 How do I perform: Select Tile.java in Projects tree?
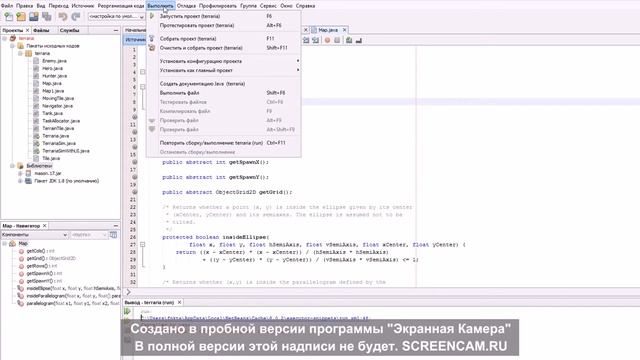point(51,158)
